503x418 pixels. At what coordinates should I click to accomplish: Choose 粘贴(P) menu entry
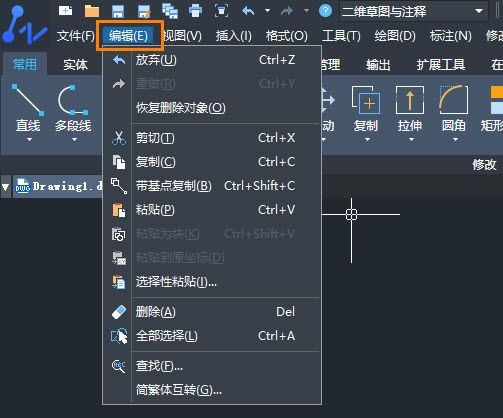(x=212, y=210)
